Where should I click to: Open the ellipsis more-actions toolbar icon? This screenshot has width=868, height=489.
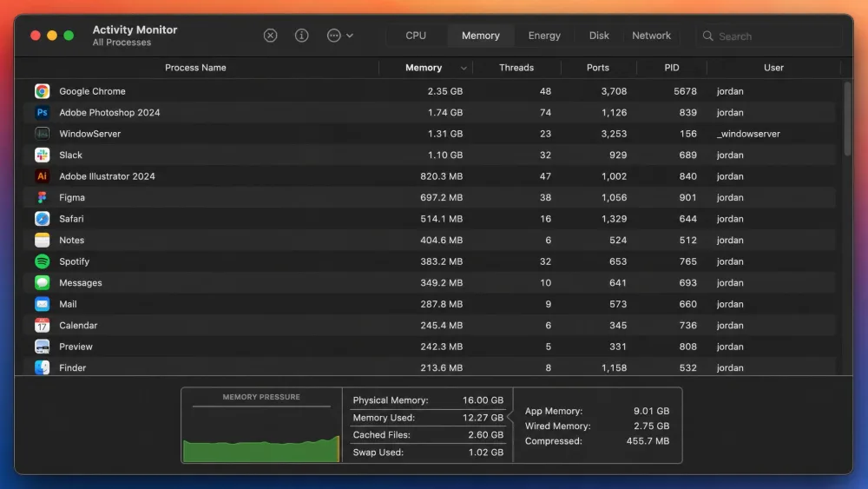(334, 36)
